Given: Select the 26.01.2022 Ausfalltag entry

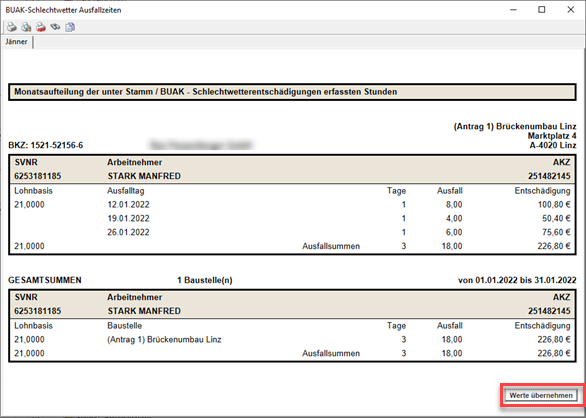Looking at the screenshot, I should [x=128, y=232].
